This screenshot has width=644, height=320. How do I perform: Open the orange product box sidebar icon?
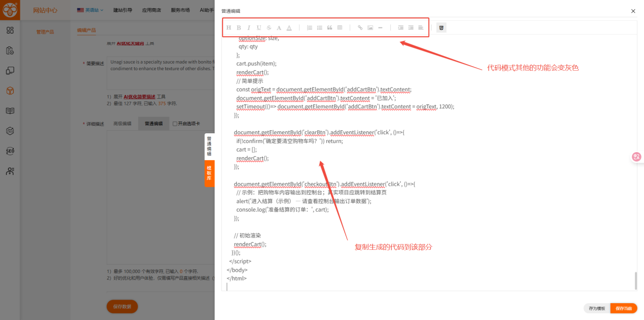click(10, 91)
